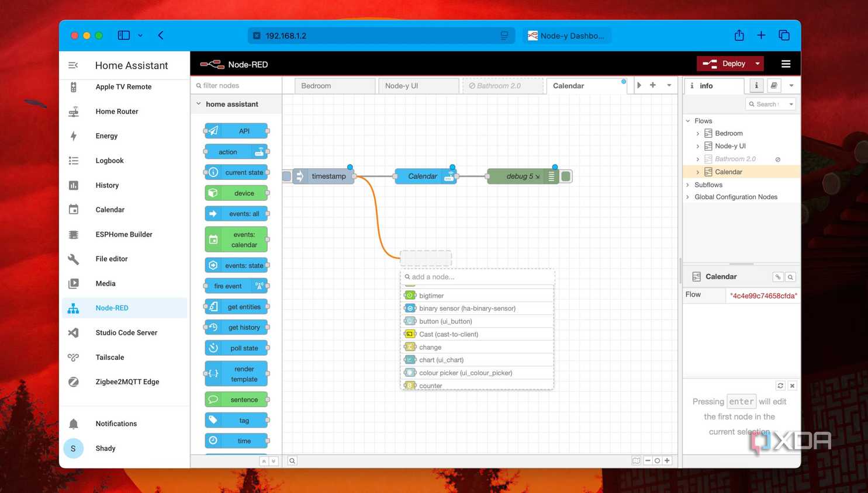Open Notifications panel
Image resolution: width=868 pixels, height=493 pixels.
click(x=124, y=423)
